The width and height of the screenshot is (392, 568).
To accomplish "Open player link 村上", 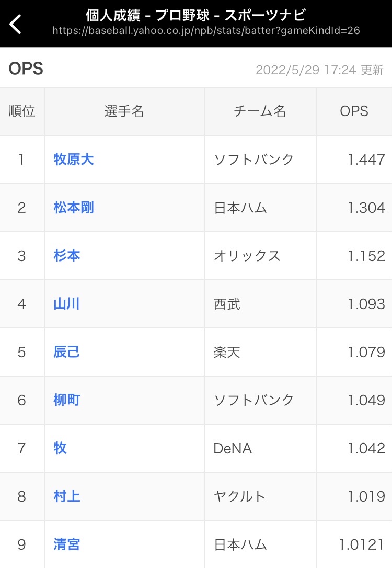I will (x=66, y=496).
